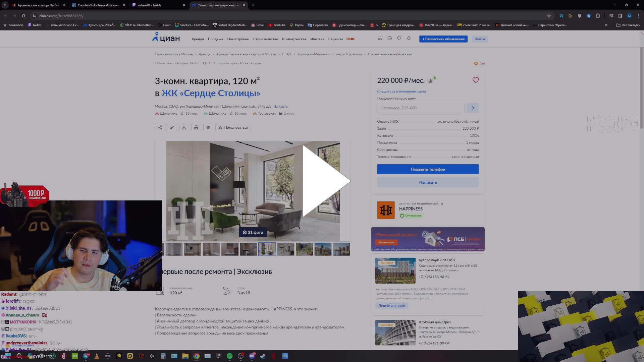Open favorites heart icon in CIAN header
Screen dimensions: 644x362
(399, 39)
